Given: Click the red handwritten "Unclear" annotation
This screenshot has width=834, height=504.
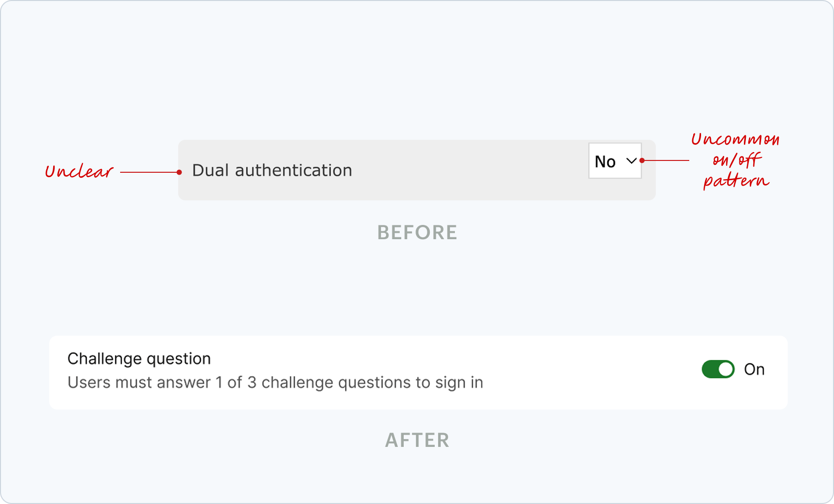Looking at the screenshot, I should [x=79, y=171].
